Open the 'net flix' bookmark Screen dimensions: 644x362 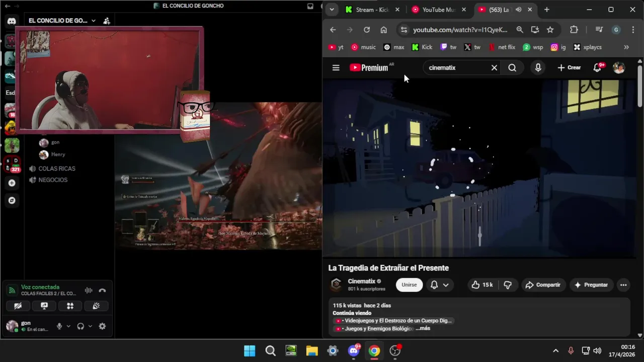click(x=502, y=47)
